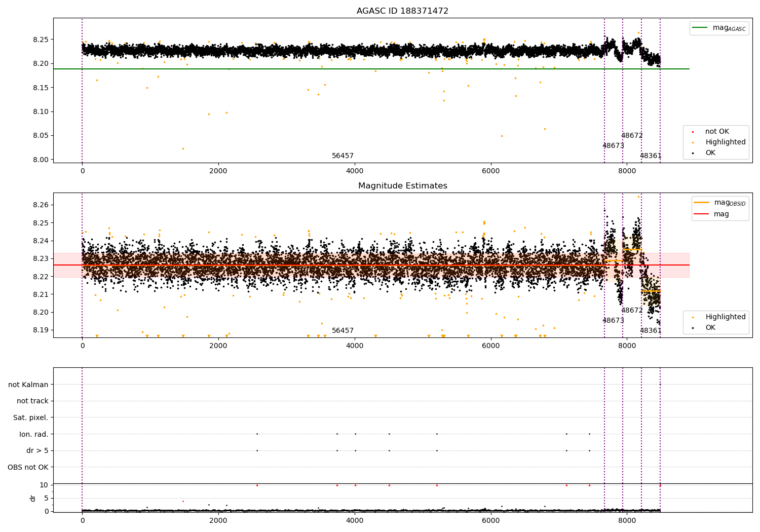Click obsid 48673 in the Magnitude Estimates plot

pos(613,320)
